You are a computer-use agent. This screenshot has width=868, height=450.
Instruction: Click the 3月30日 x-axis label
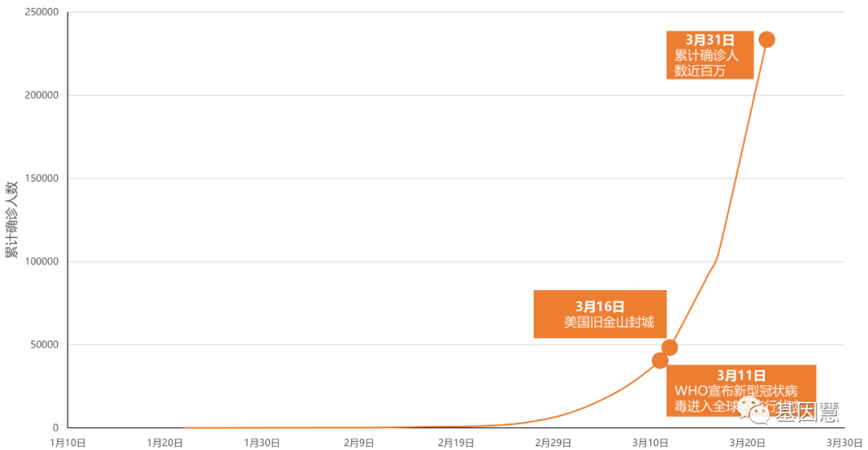(844, 442)
